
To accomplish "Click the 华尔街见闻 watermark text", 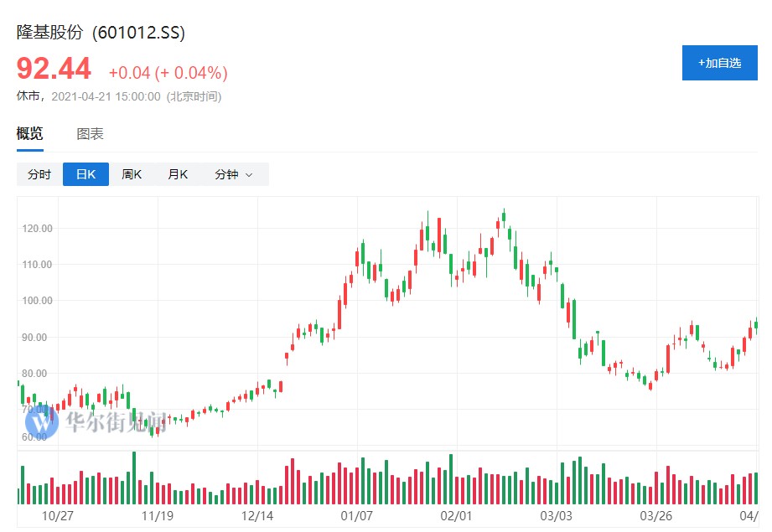I will (x=117, y=421).
